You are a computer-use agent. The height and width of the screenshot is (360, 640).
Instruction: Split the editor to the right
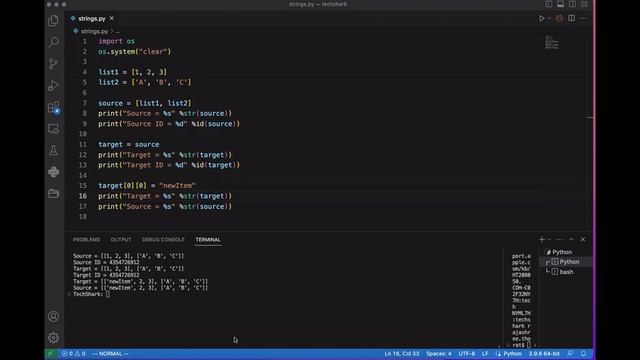point(571,18)
